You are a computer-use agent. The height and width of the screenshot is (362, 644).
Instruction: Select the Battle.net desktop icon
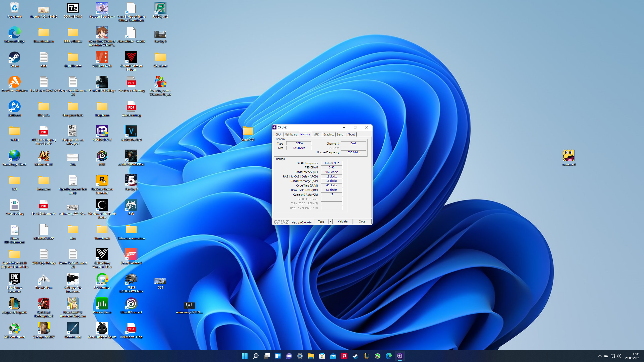pyautogui.click(x=14, y=107)
